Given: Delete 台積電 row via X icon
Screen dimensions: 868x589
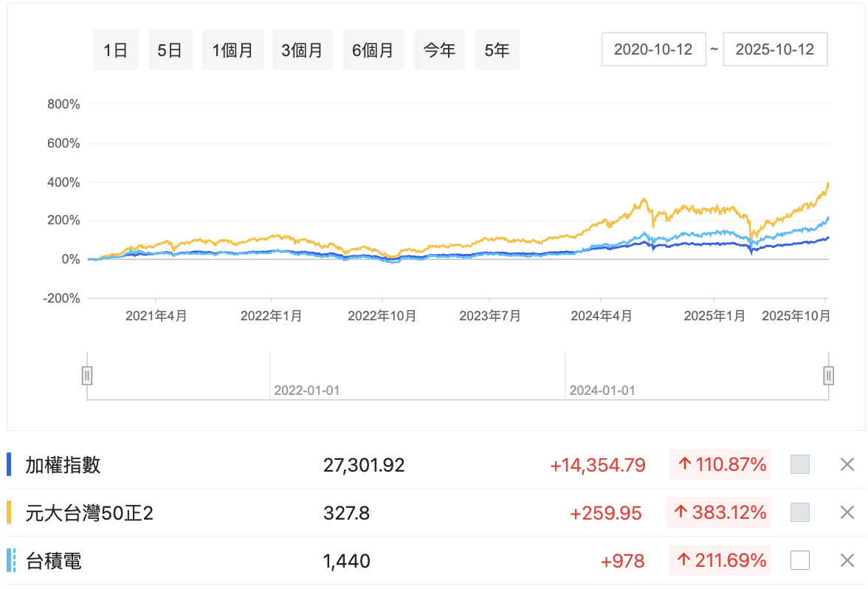Looking at the screenshot, I should [847, 561].
